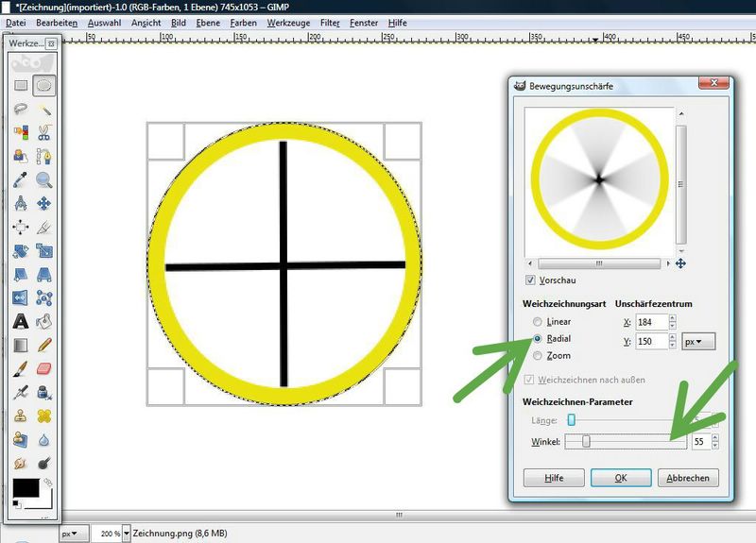
Task: Select the Scissors Select tool
Action: (43, 132)
